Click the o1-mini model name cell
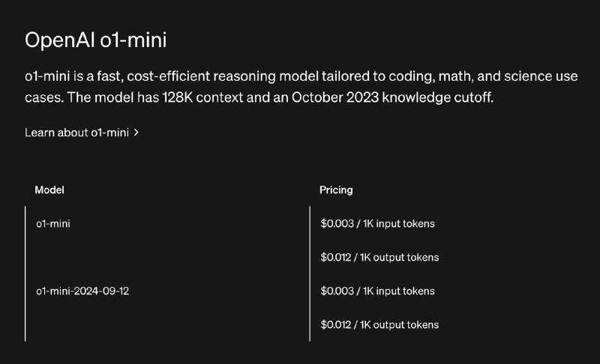 53,223
